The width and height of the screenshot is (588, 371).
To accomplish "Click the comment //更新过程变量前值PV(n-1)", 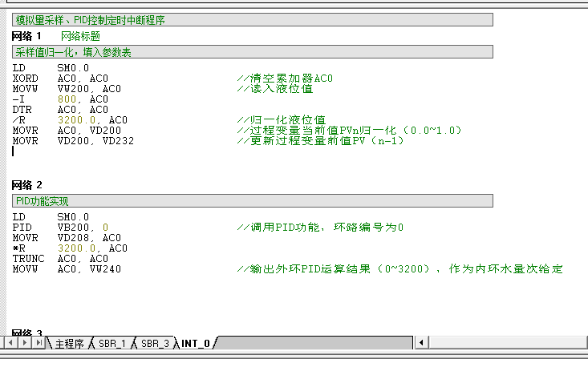I will 320,141.
